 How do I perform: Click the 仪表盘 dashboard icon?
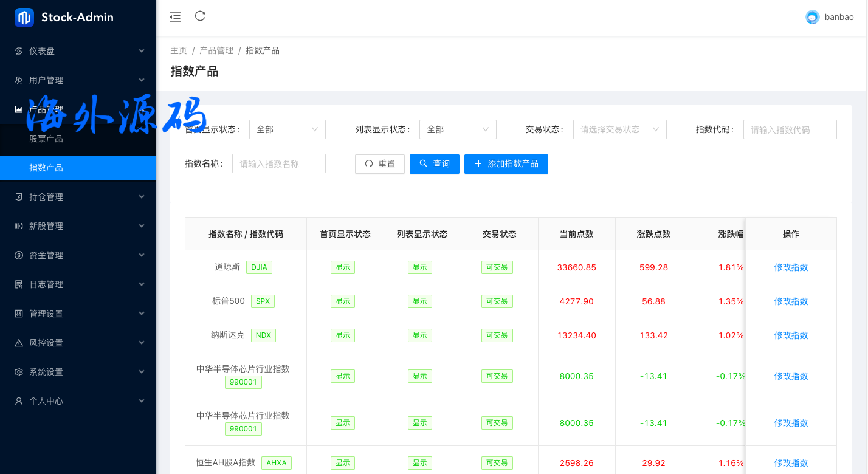pyautogui.click(x=19, y=51)
